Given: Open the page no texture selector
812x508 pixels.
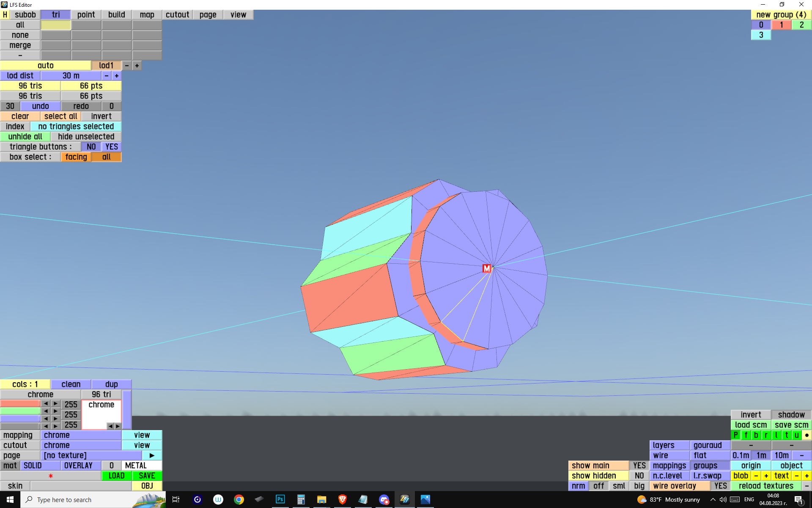Looking at the screenshot, I should (x=91, y=456).
